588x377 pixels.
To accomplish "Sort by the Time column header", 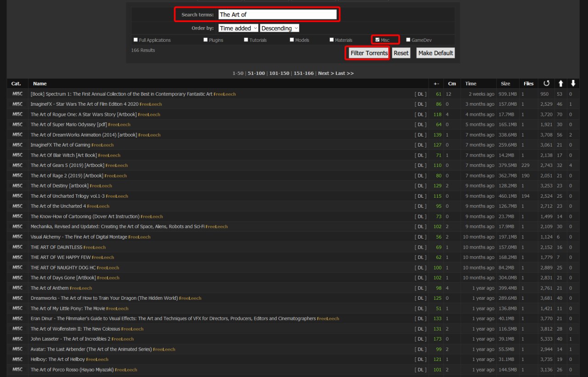I will (470, 84).
